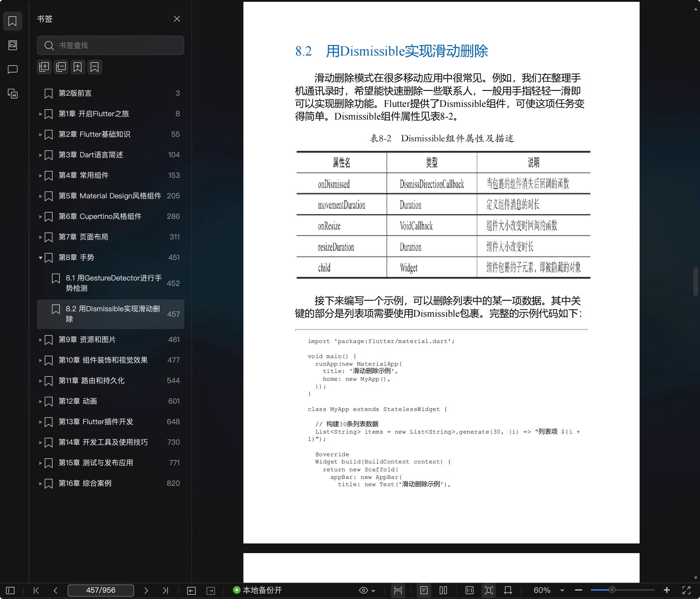Viewport: 700px width, 599px height.
Task: Go to the previous page
Action: tap(56, 590)
